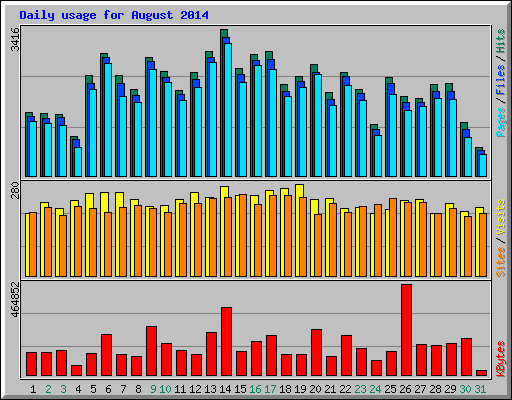Select day 8 on the x-axis
This screenshot has width=512, height=400.
pyautogui.click(x=138, y=389)
